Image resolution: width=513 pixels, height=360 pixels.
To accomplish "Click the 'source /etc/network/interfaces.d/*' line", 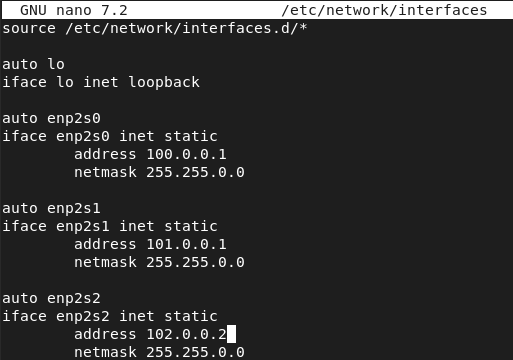I will pyautogui.click(x=155, y=28).
